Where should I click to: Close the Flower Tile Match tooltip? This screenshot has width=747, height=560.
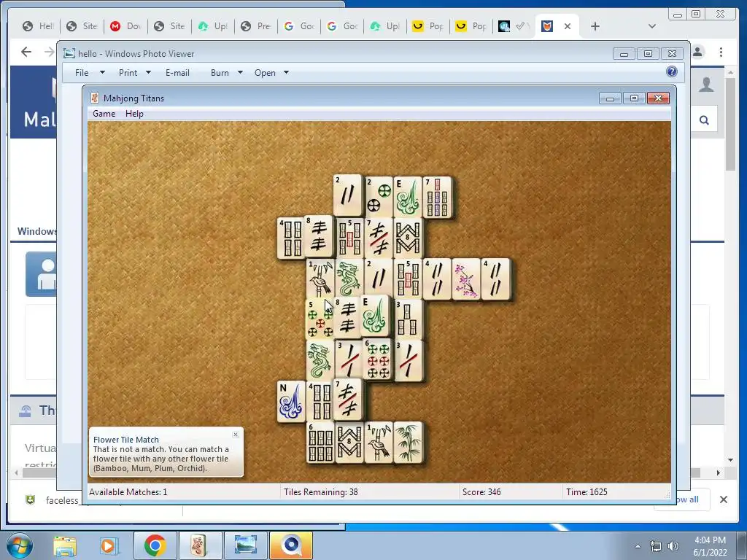click(236, 435)
